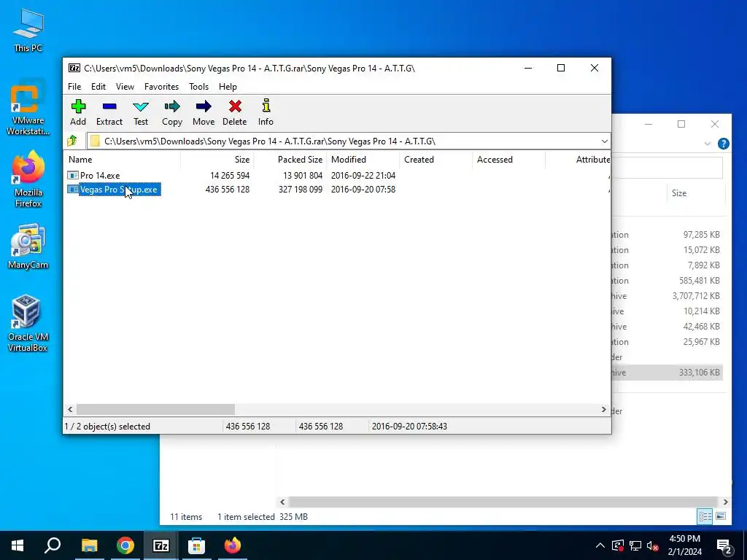Open the notification center icon
The width and height of the screenshot is (747, 560).
point(724,546)
